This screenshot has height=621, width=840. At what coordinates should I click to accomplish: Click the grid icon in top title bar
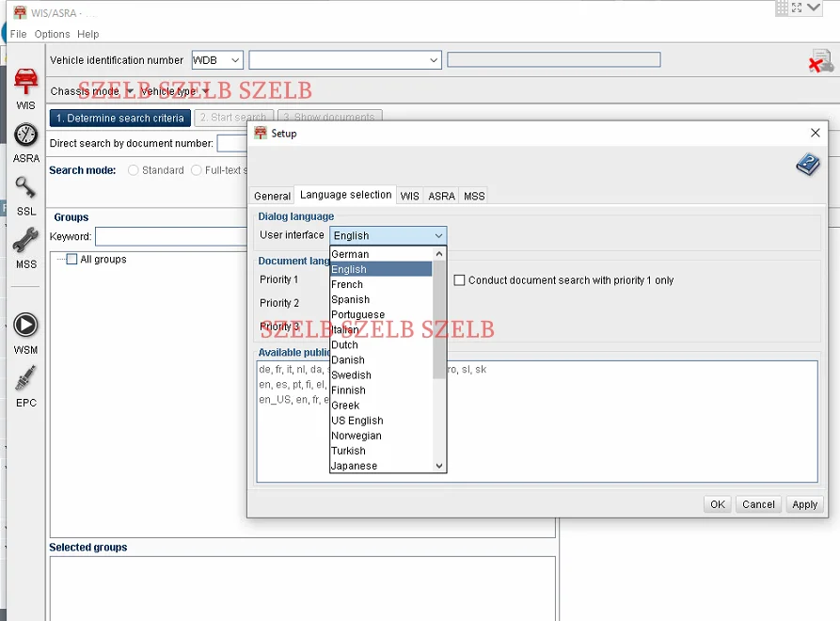point(782,8)
